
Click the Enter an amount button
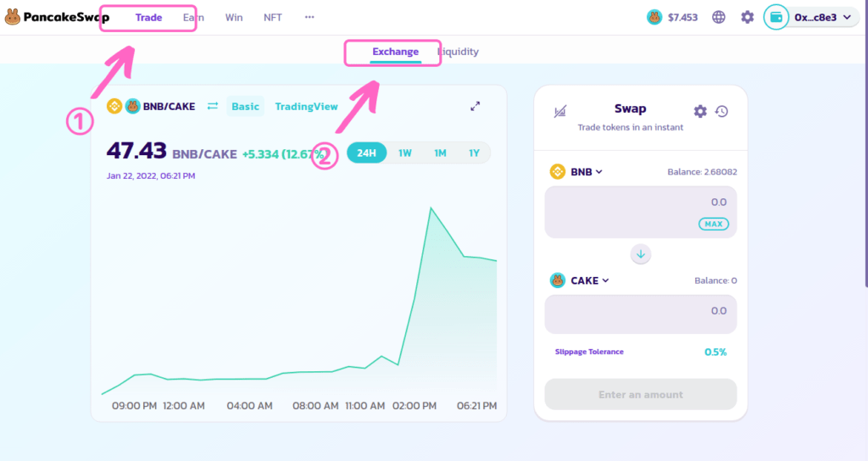coord(641,394)
